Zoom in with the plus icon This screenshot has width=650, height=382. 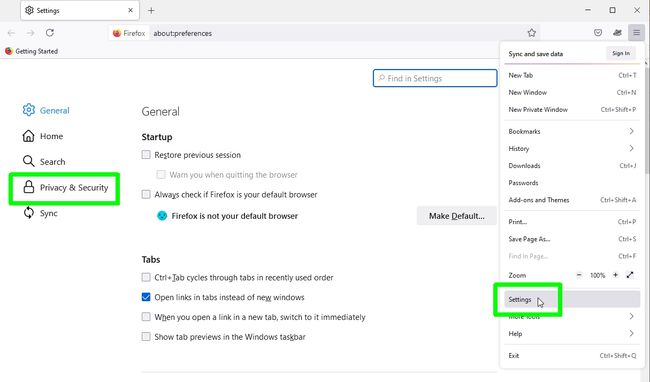tap(616, 275)
